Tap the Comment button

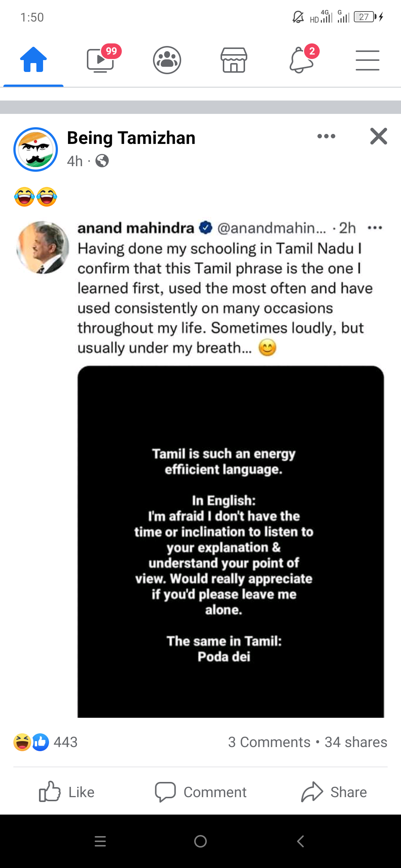pyautogui.click(x=200, y=792)
